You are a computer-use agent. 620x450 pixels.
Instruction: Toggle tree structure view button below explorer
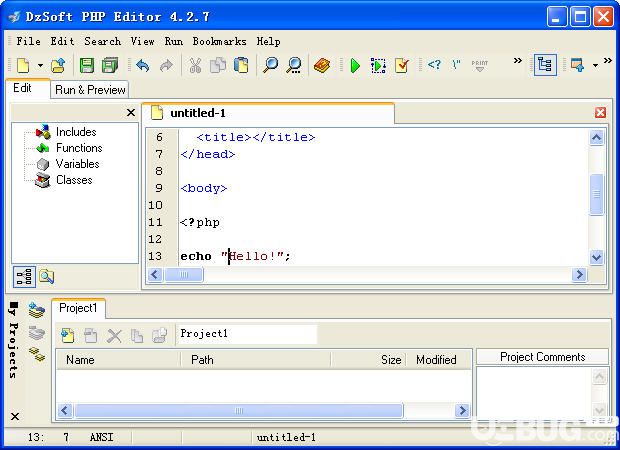point(25,276)
